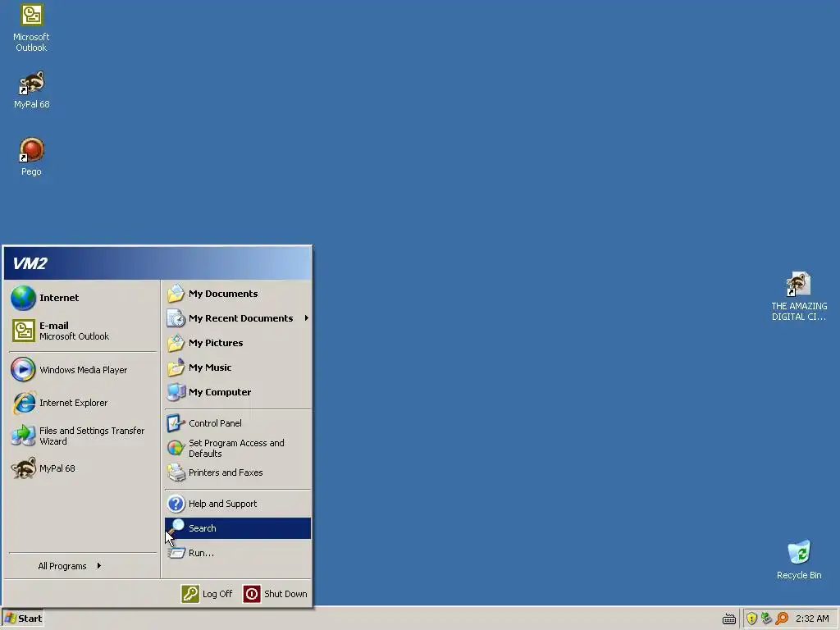The image size is (840, 630).
Task: Open the Windows Media Player menu entry
Action: (x=83, y=370)
